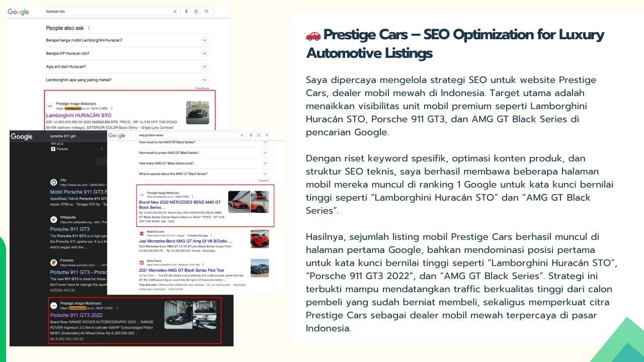The height and width of the screenshot is (362, 644).
Task: Click the paragraph starting 'Hasilnya, sejumlah listing'
Action: 461,283
